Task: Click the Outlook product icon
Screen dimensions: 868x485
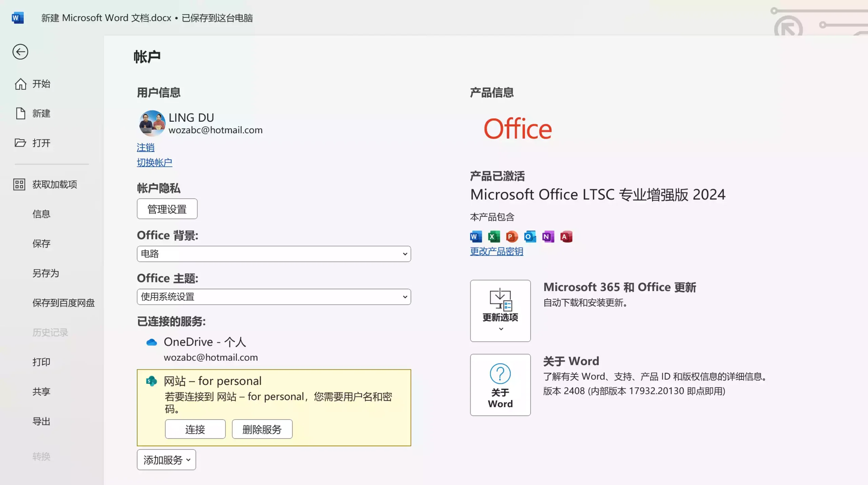Action: (530, 237)
